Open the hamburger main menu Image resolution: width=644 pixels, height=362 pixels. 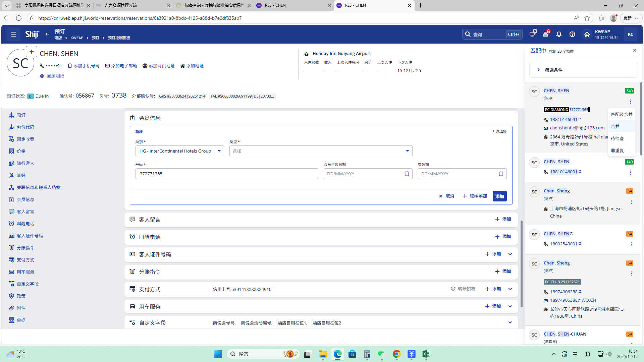(x=13, y=34)
